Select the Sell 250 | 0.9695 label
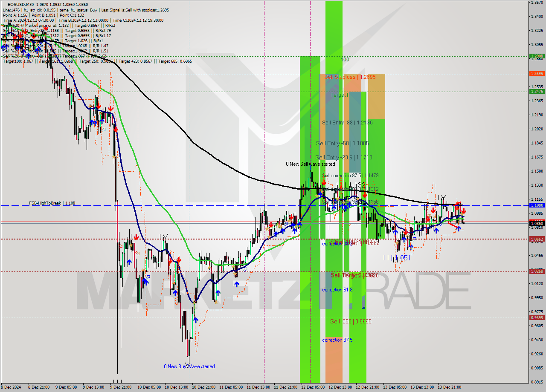The width and height of the screenshot is (546, 392). [351, 321]
